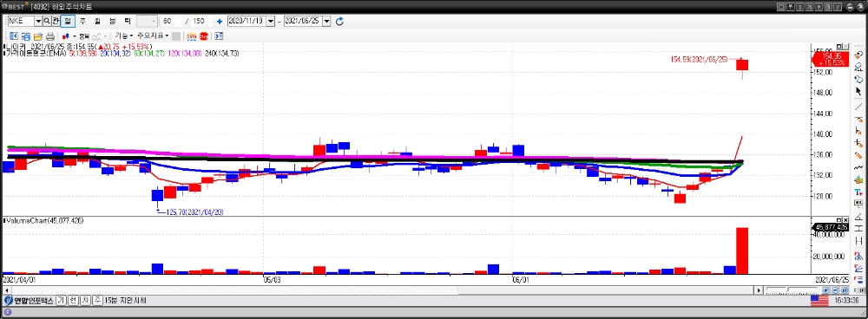The width and height of the screenshot is (868, 319).
Task: Open the folder icon in toolbar
Action: pos(38,36)
